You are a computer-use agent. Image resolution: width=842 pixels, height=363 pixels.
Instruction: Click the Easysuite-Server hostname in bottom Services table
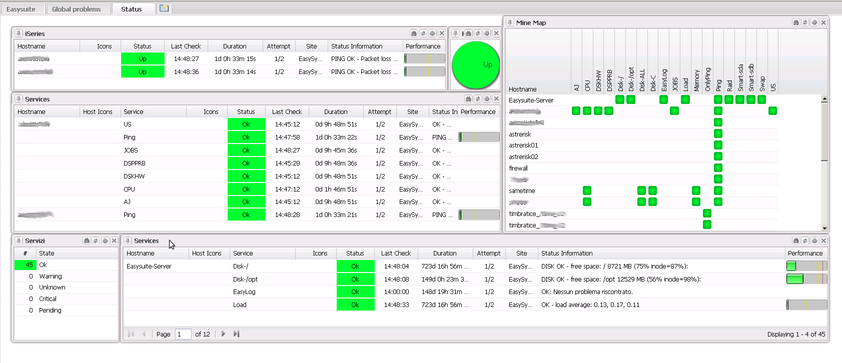tap(149, 266)
